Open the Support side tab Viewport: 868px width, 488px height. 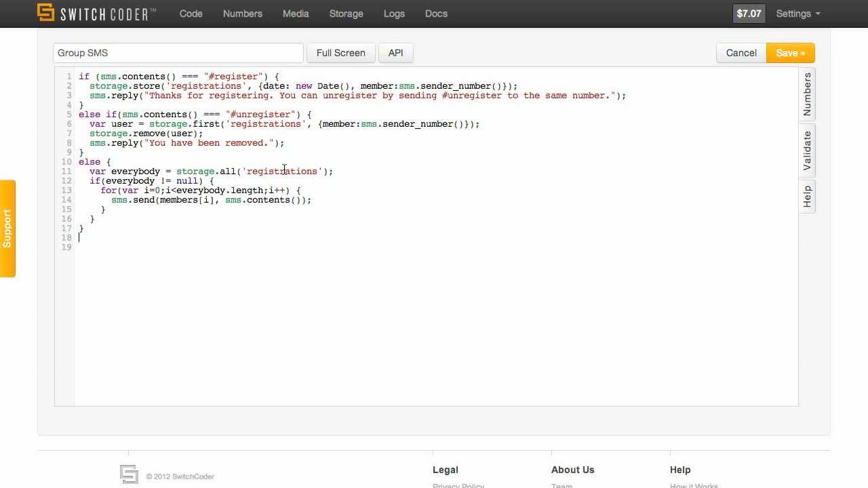click(x=7, y=228)
